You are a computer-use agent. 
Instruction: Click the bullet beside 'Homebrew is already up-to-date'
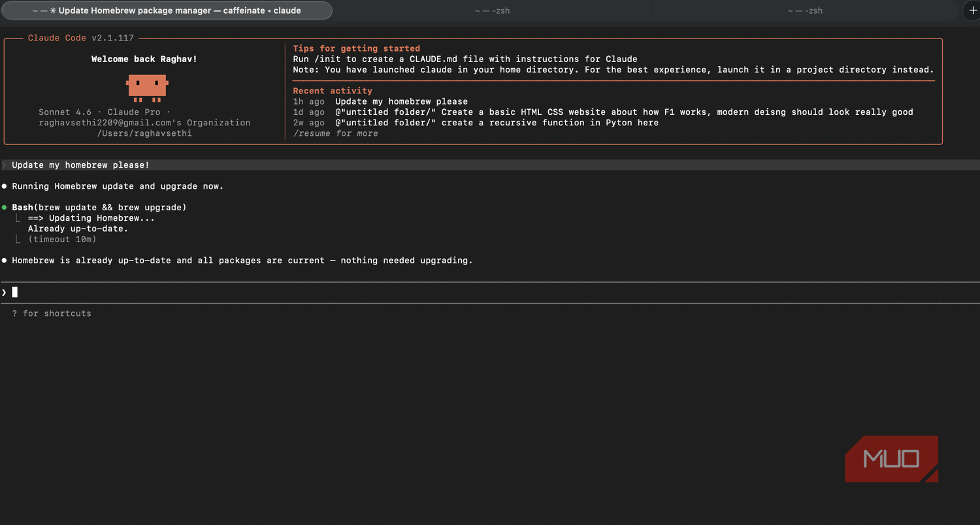(x=5, y=261)
